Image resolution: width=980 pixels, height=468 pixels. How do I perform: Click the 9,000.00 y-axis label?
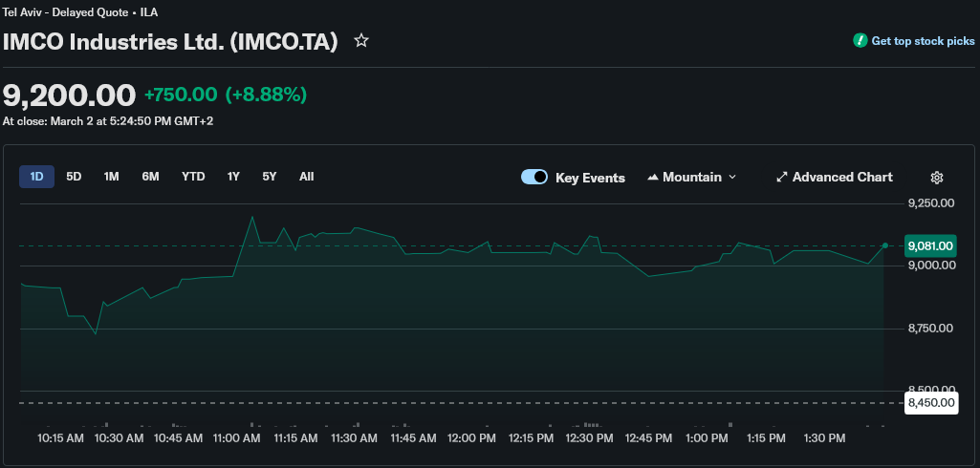(x=931, y=266)
